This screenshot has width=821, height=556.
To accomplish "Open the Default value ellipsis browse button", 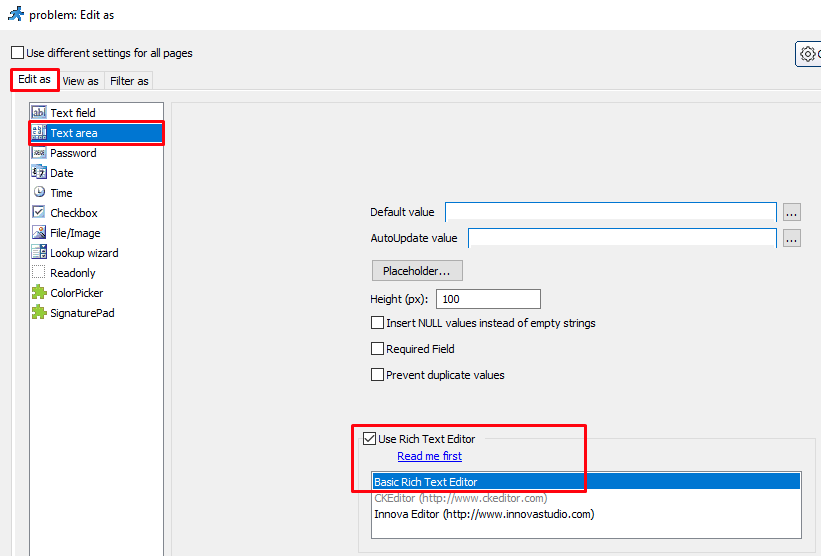I will pos(792,212).
